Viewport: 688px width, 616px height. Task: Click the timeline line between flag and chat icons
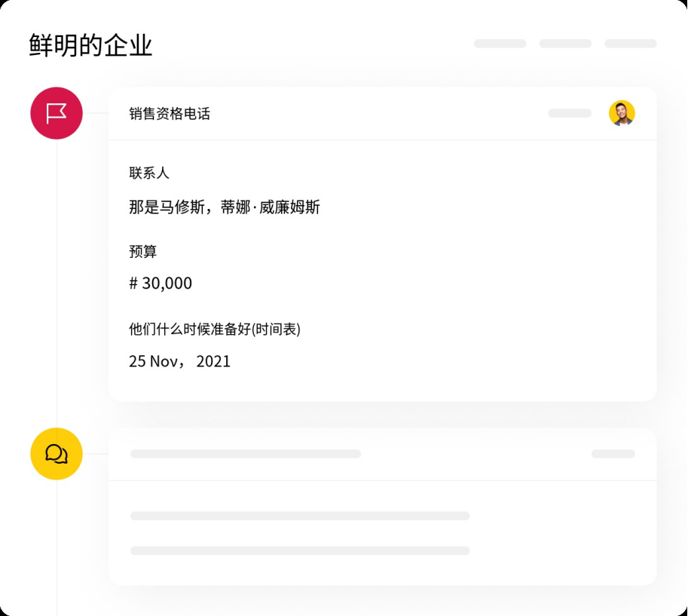(x=57, y=283)
